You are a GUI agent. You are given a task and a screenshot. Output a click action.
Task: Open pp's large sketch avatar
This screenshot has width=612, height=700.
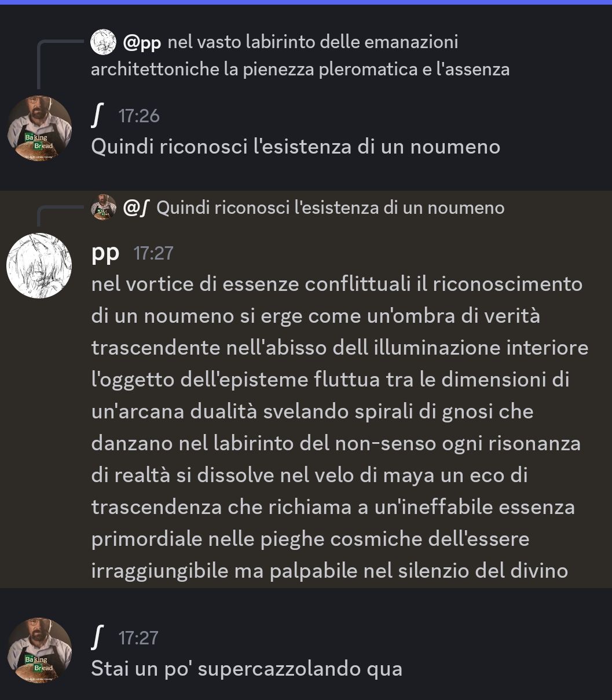coord(39,266)
